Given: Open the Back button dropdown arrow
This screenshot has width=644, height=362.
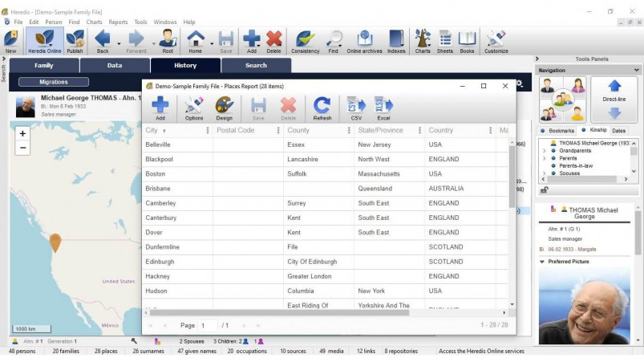Looking at the screenshot, I should [119, 43].
